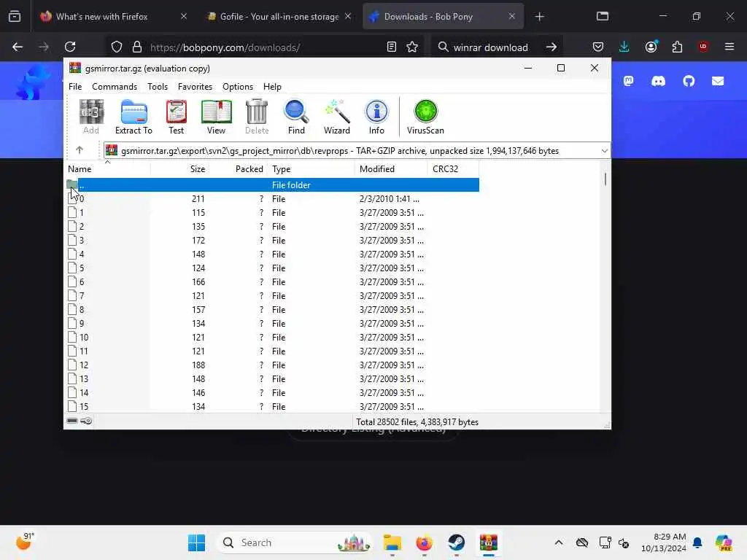The width and height of the screenshot is (747, 560).
Task: Run Test on the archive
Action: coord(176,117)
